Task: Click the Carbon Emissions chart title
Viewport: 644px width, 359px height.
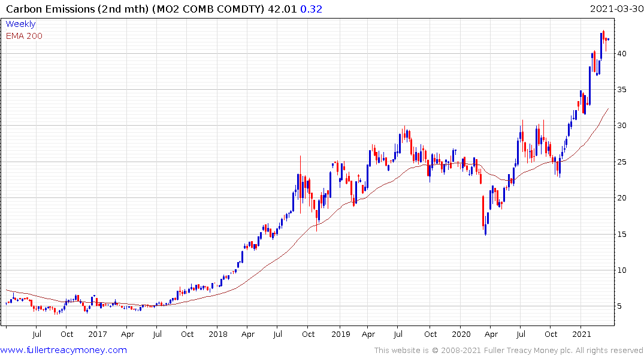Action: (135, 9)
